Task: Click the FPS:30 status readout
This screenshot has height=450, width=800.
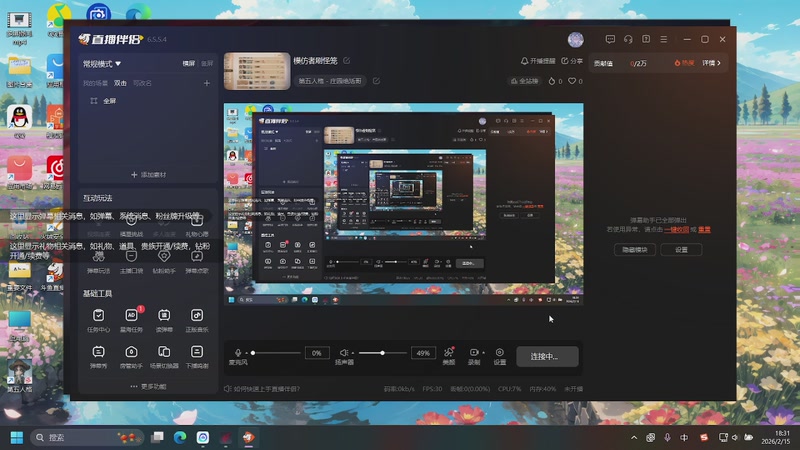Action: pos(432,389)
